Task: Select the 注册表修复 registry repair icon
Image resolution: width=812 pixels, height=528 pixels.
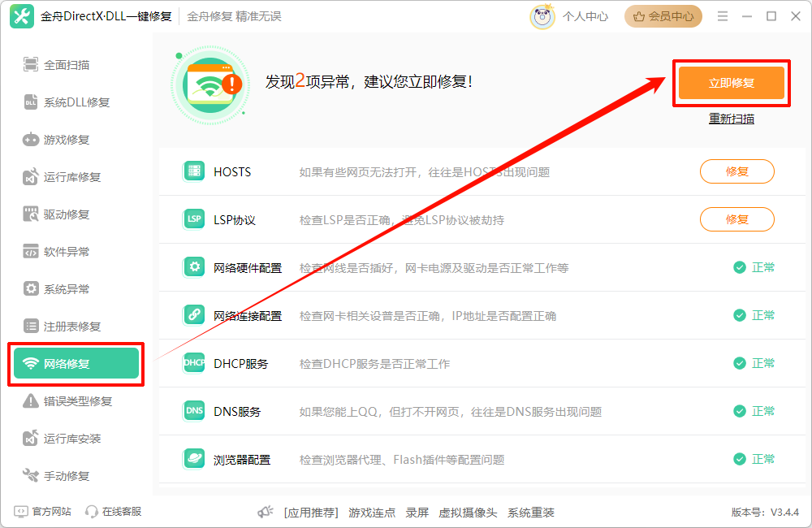Action: 30,326
